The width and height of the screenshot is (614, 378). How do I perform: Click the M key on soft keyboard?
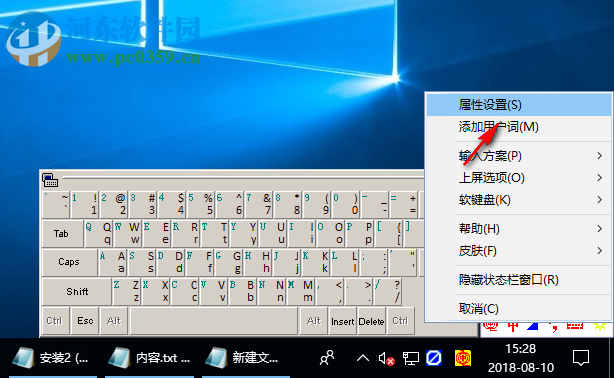click(x=301, y=291)
